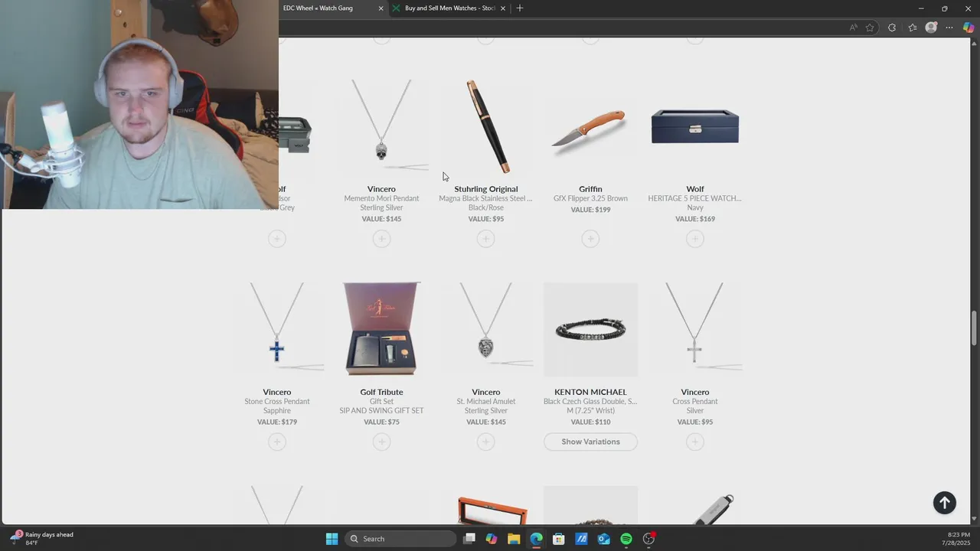Open Spotify from the taskbar

[626, 539]
